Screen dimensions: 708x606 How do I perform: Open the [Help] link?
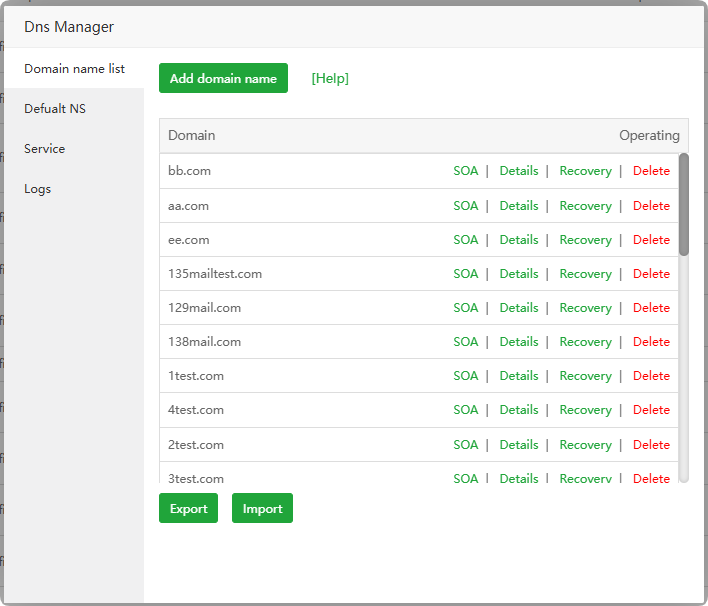click(330, 79)
